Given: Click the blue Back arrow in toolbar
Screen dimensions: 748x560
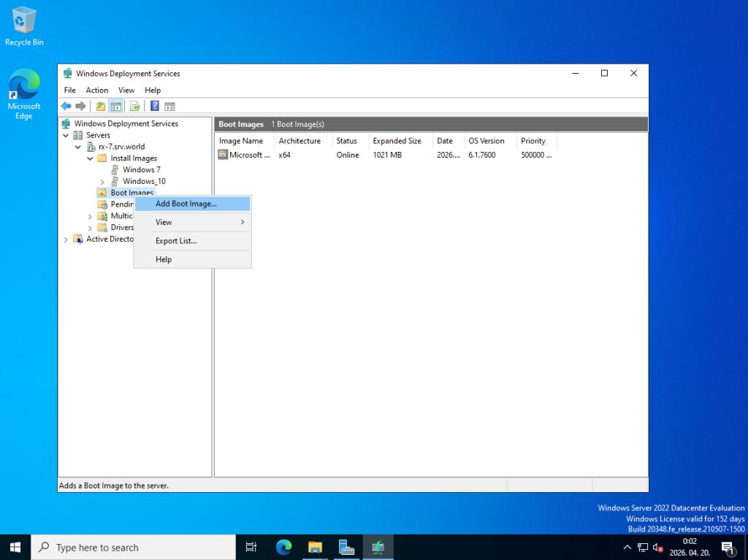Looking at the screenshot, I should [66, 106].
